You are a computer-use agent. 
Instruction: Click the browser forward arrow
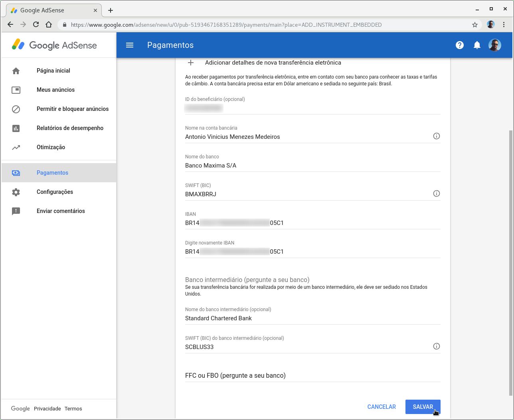23,24
